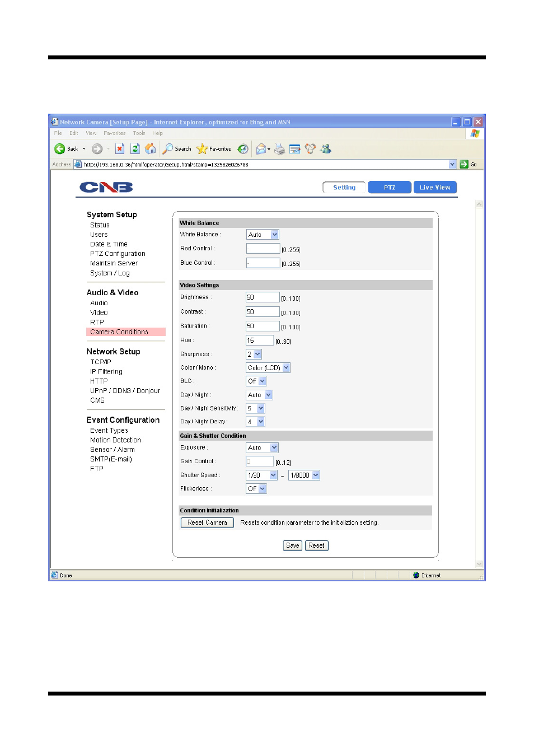Open the Exposure Auto dropdown
534x756 pixels.
[262, 448]
